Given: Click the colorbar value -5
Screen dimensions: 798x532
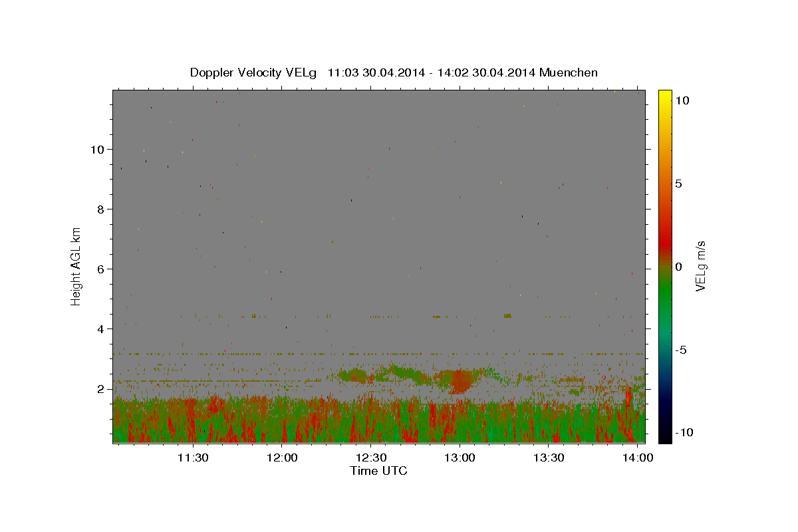Looking at the screenshot, I should (681, 350).
